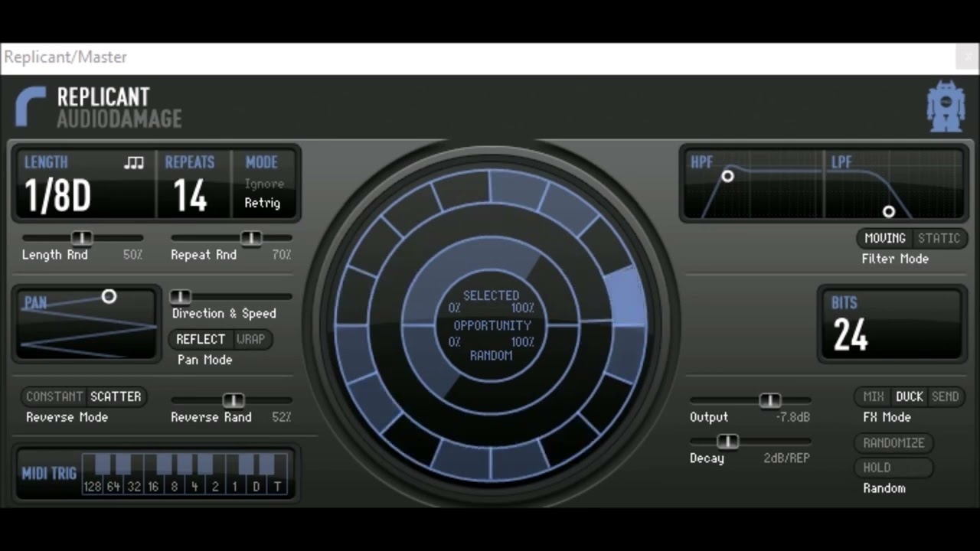Click the OPPORTUNITY label in the ring center

tap(492, 325)
